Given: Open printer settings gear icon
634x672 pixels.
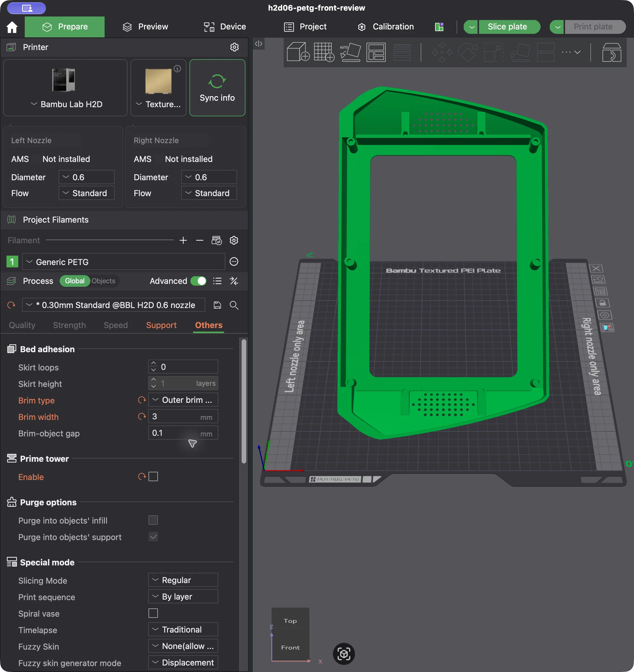Looking at the screenshot, I should pos(234,47).
